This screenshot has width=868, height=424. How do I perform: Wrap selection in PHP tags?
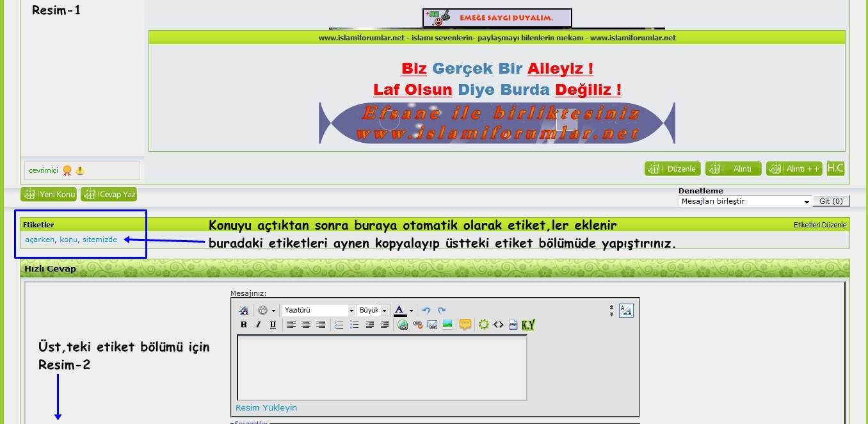(513, 325)
